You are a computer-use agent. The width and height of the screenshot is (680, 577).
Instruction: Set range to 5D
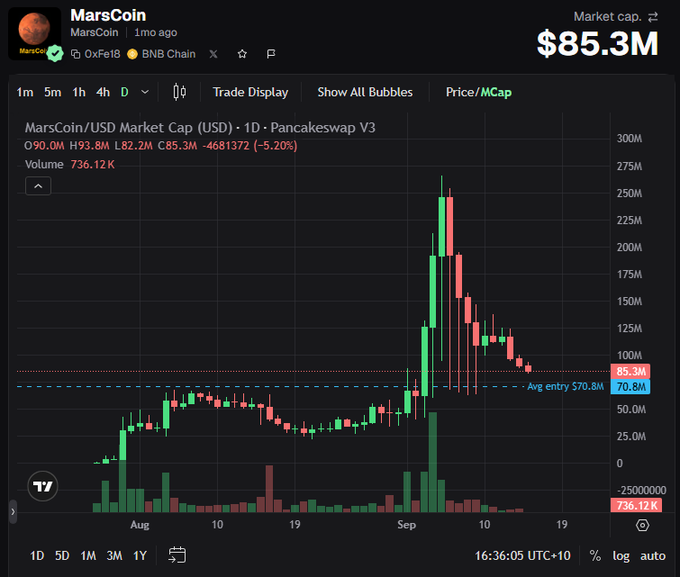pos(62,556)
